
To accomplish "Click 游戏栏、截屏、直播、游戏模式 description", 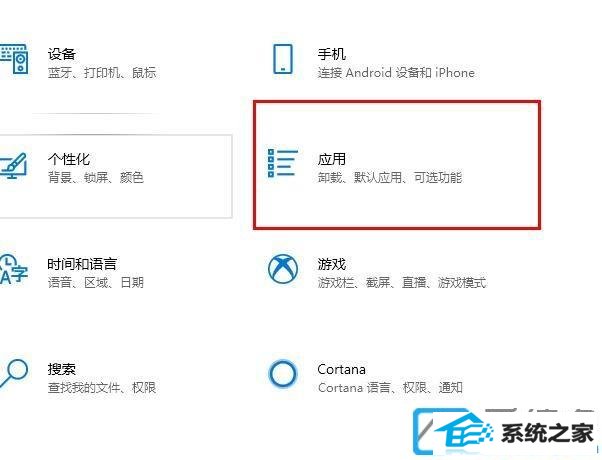I will click(x=402, y=283).
